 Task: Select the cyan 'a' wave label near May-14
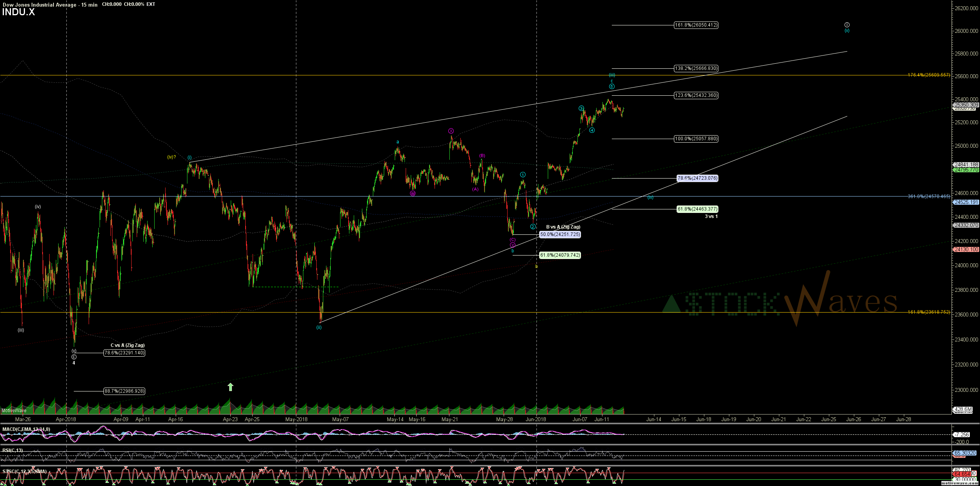tap(397, 142)
